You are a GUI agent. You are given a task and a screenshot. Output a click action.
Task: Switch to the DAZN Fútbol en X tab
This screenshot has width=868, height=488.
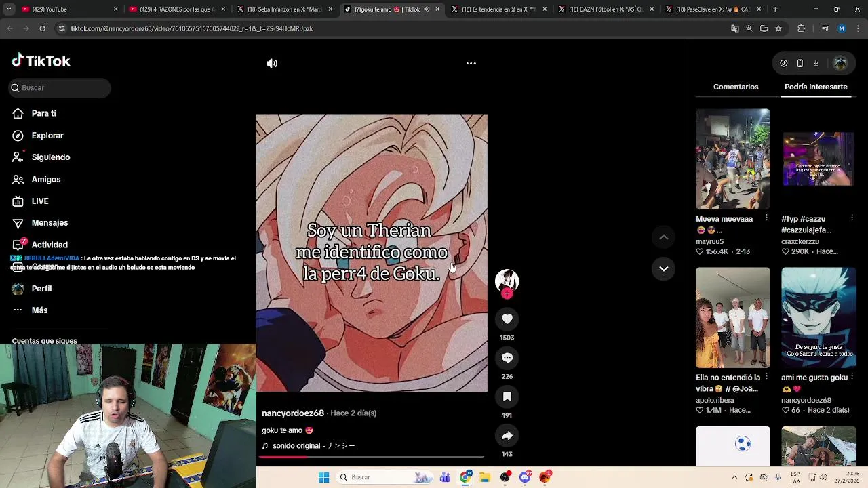point(606,9)
